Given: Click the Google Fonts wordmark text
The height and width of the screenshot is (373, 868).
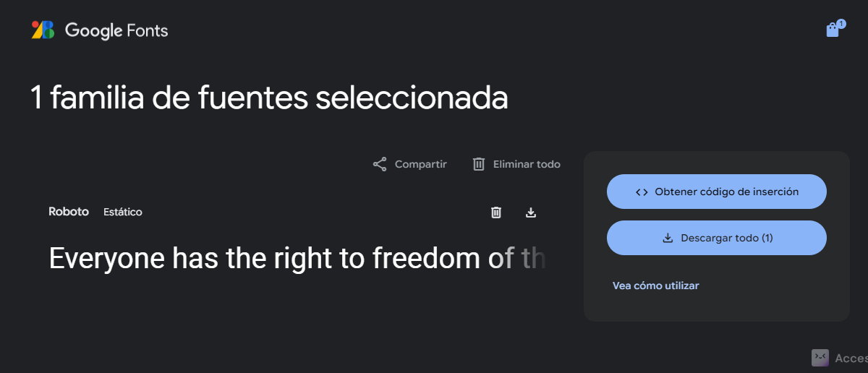Looking at the screenshot, I should 116,30.
